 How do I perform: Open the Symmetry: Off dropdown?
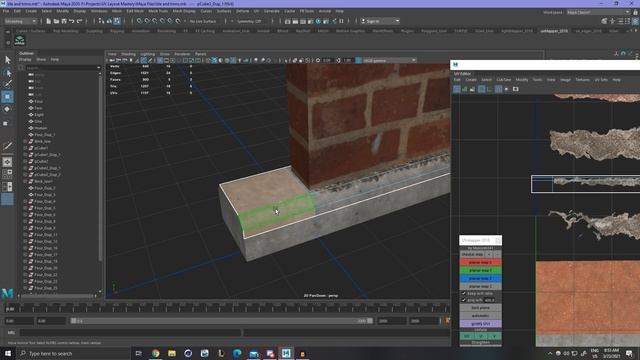point(249,21)
